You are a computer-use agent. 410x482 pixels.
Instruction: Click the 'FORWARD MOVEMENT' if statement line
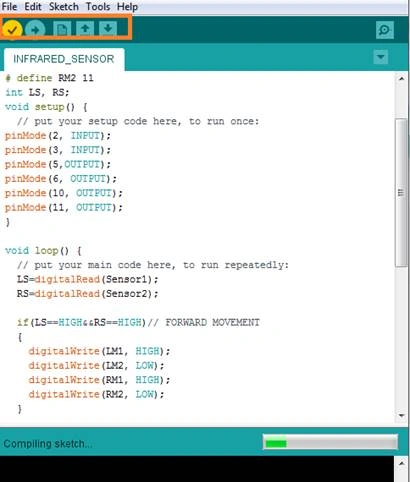tap(138, 322)
